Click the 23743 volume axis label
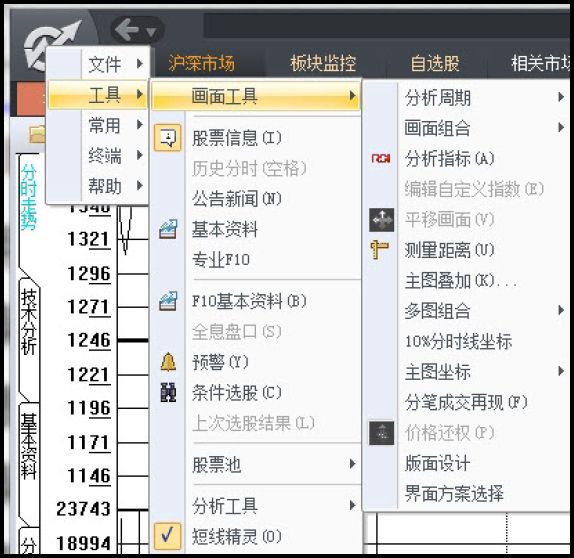Image resolution: width=574 pixels, height=558 pixels. (x=83, y=509)
